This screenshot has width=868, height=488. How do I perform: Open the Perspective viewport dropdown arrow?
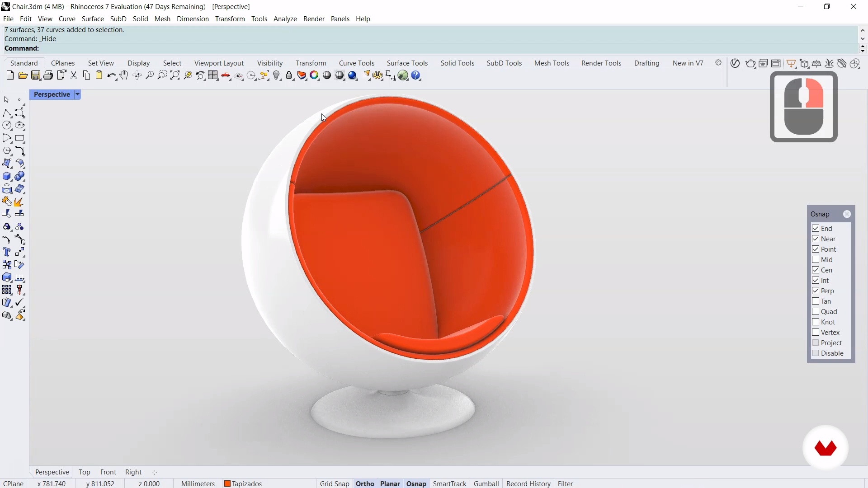point(77,94)
